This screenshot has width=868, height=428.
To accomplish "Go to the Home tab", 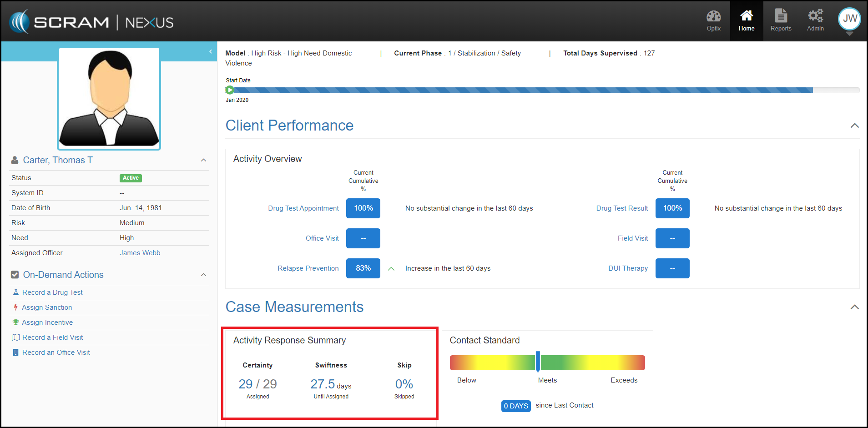I will click(x=746, y=21).
